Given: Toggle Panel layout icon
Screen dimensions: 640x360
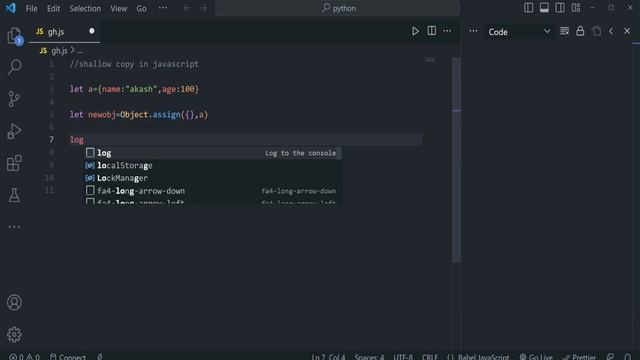Looking at the screenshot, I should [x=544, y=8].
